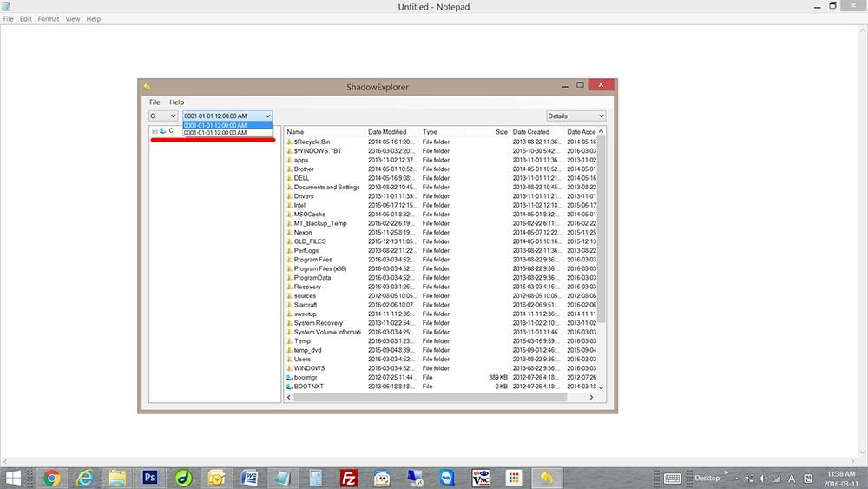
Task: Expand the Desktop toolbar chevron
Action: pos(726,472)
